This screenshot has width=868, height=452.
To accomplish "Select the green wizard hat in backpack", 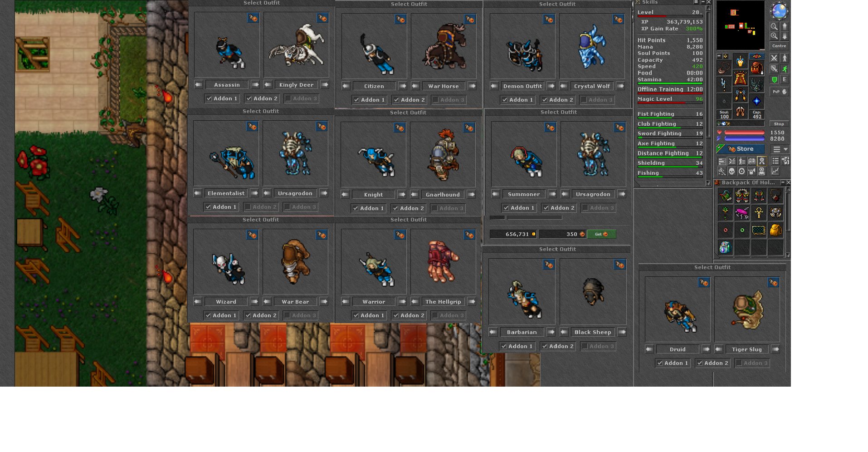I will [x=725, y=196].
